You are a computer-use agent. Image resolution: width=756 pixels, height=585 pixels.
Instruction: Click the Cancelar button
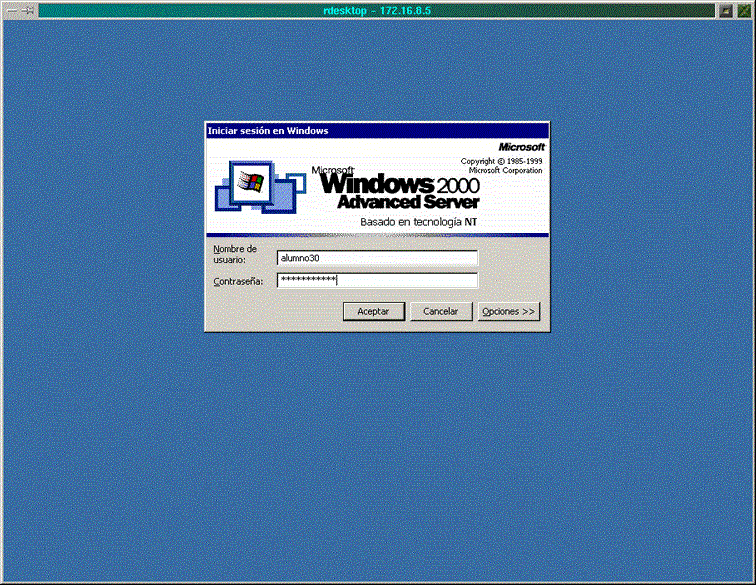441,312
